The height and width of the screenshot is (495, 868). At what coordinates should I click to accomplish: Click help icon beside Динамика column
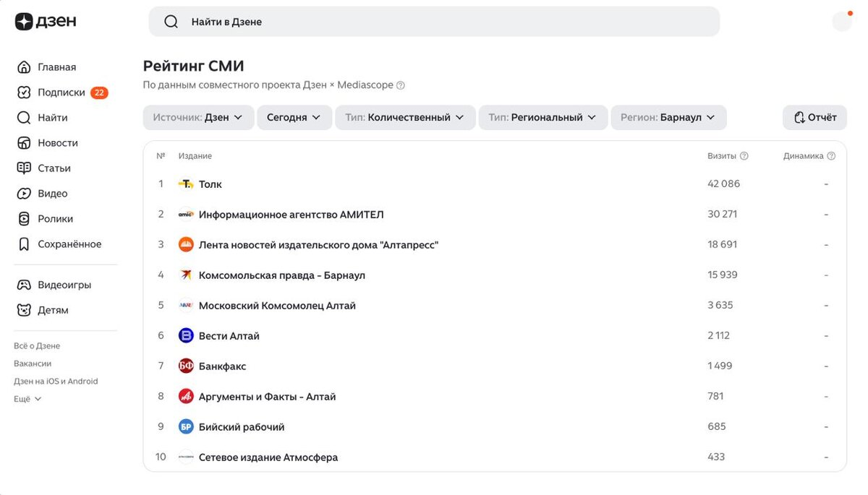pos(831,156)
